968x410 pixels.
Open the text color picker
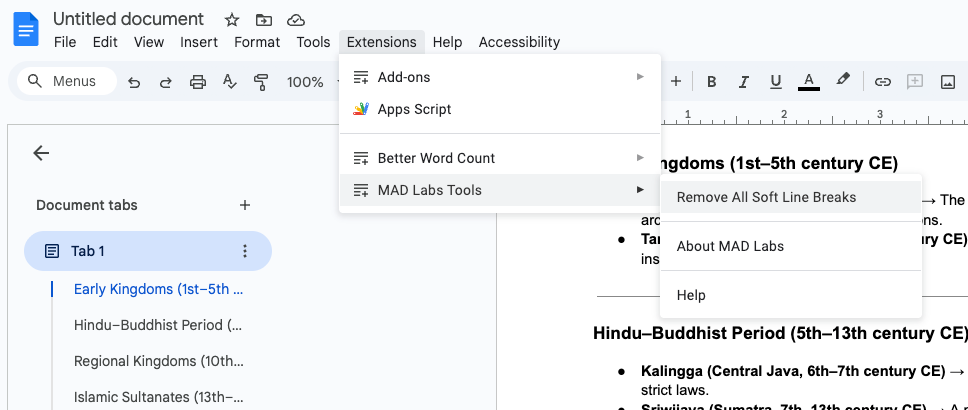809,82
